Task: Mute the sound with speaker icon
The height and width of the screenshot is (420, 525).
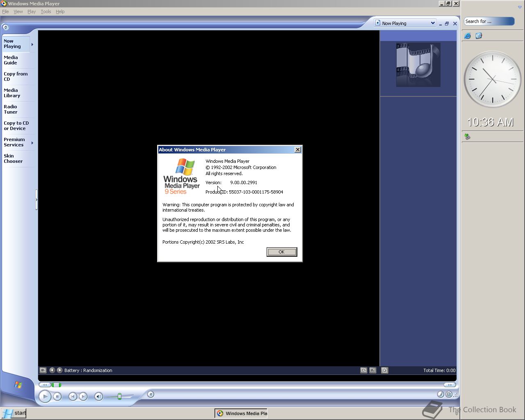Action: (98, 397)
